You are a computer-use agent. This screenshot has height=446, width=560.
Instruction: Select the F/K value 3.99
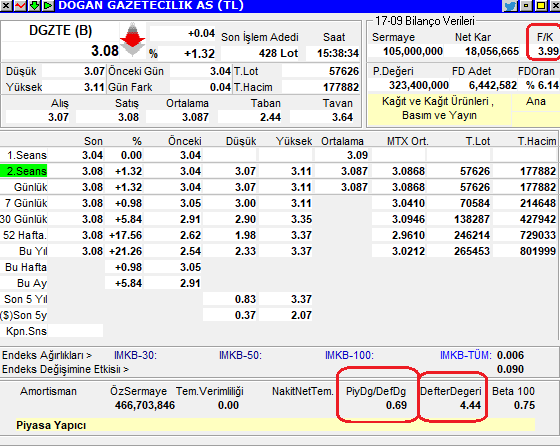[x=548, y=51]
